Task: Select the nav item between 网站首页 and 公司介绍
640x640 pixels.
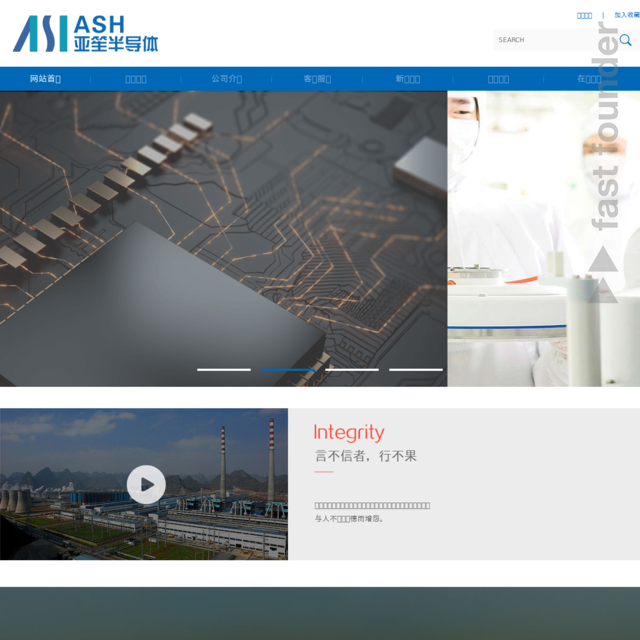Action: point(136,79)
